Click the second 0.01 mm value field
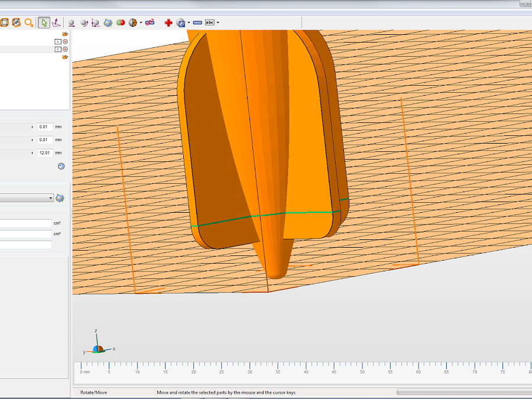Image resolution: width=532 pixels, height=399 pixels. (x=45, y=140)
